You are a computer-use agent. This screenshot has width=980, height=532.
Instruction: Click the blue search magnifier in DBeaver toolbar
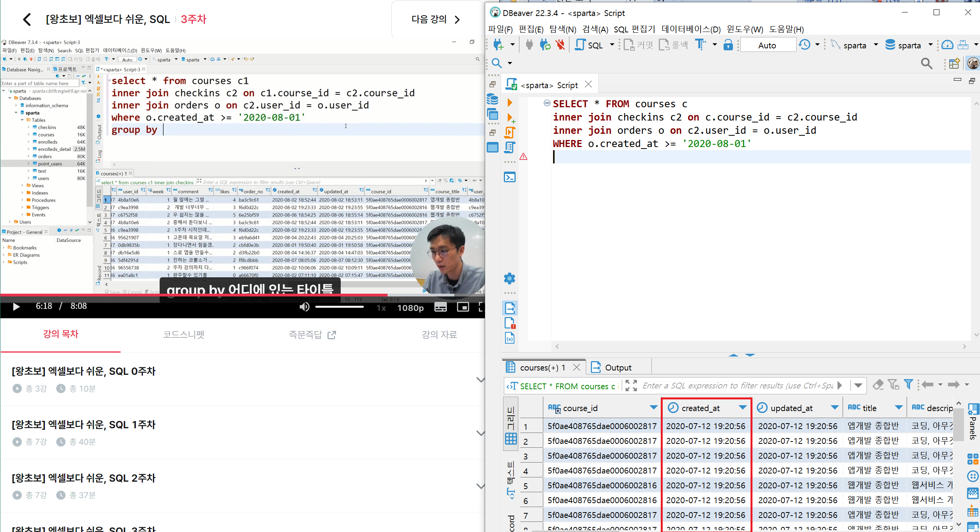tap(497, 63)
